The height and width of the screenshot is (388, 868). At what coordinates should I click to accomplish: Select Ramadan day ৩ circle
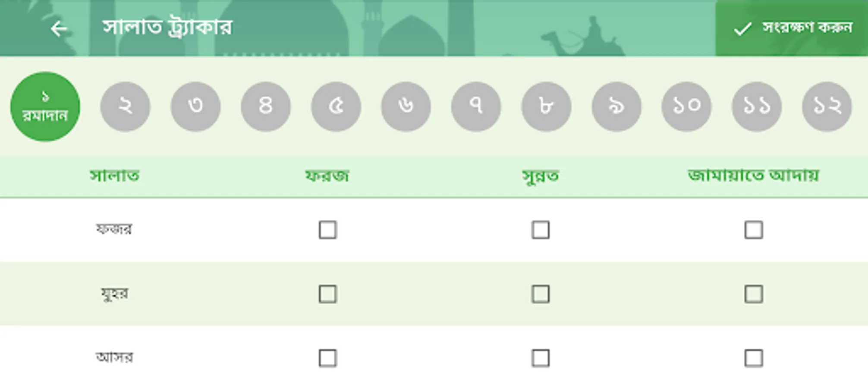tap(195, 106)
